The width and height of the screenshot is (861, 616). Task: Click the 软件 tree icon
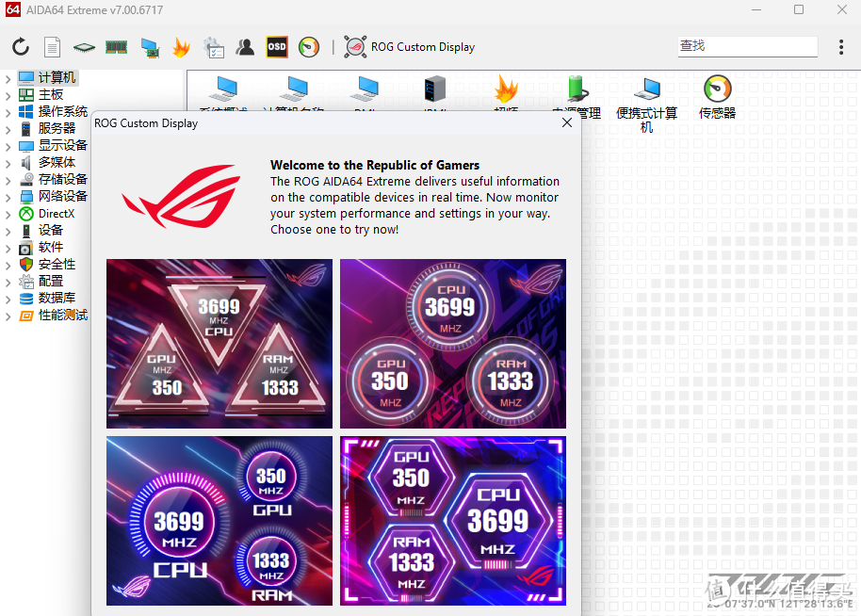(x=25, y=248)
